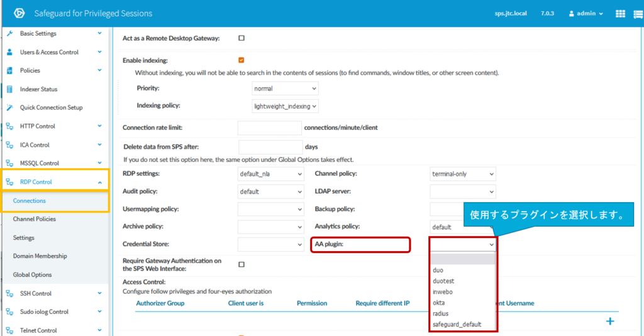
Task: Enable Require Gateway Authentication checkbox
Action: (x=241, y=264)
